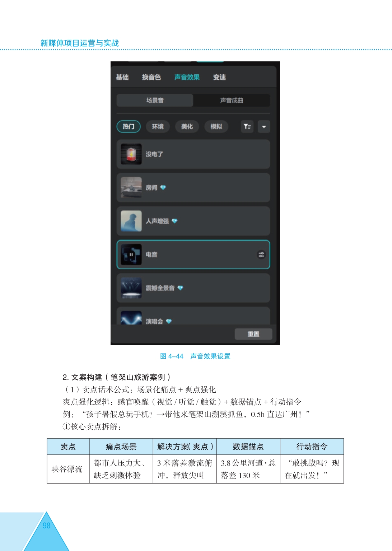
Task: Open 电音 adjustment settings icon
Action: coord(261,255)
